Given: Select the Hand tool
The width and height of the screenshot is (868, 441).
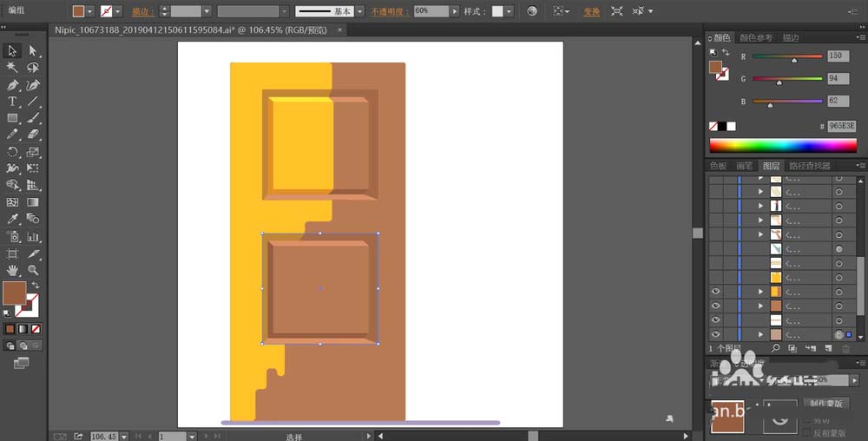Looking at the screenshot, I should (x=11, y=271).
